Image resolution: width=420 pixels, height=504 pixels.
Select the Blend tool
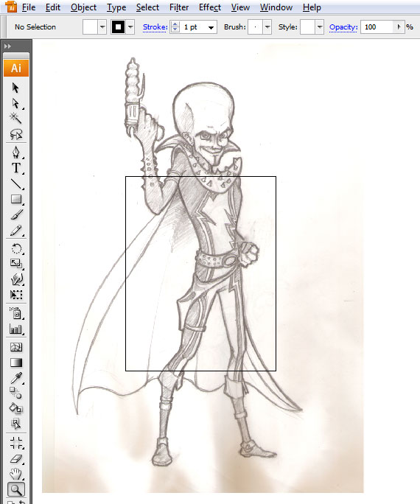[x=15, y=393]
